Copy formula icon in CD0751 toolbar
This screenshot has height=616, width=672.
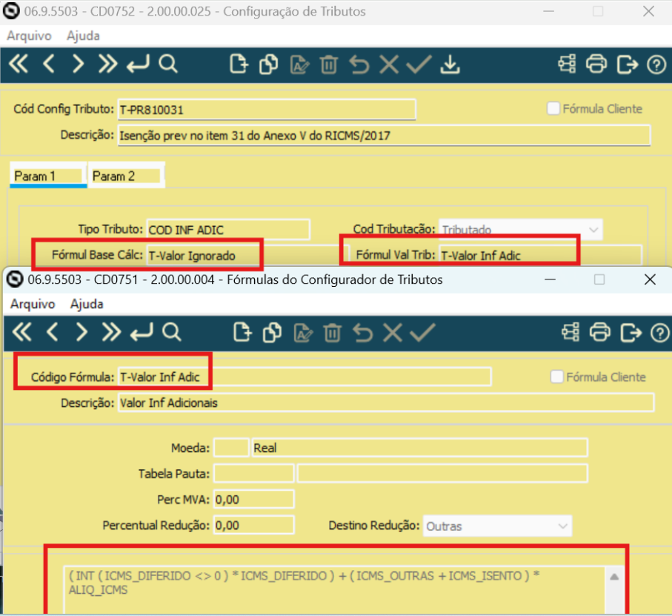(272, 333)
